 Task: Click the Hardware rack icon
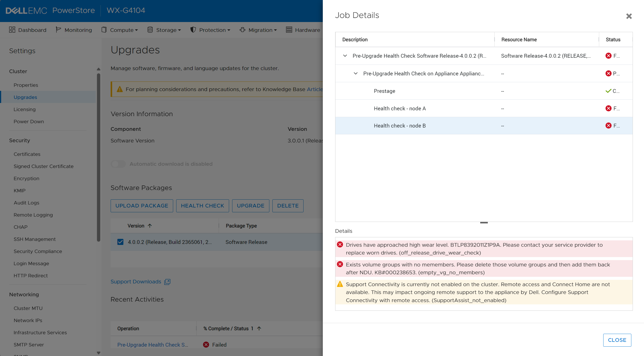pos(289,30)
